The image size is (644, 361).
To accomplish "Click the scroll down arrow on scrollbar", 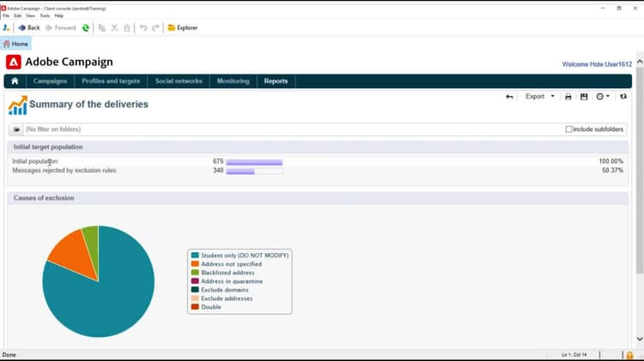I will pos(640,339).
